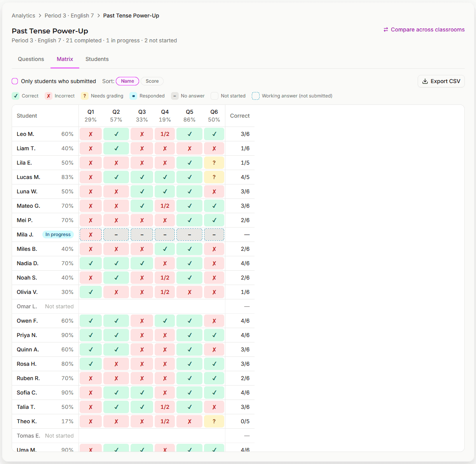Open Lucas M.'s Q6 needs-grading cell

214,177
